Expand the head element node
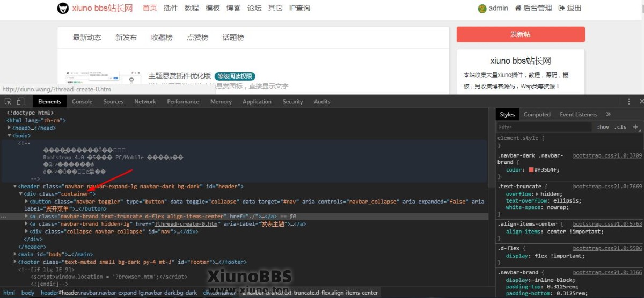The width and height of the screenshot is (644, 298). (x=9, y=128)
